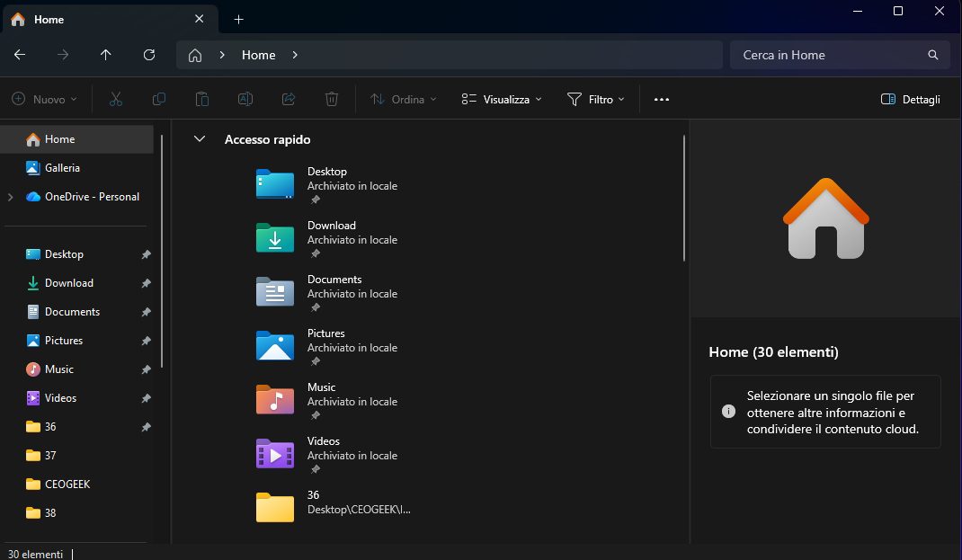Click the Share icon in toolbar

coord(289,100)
